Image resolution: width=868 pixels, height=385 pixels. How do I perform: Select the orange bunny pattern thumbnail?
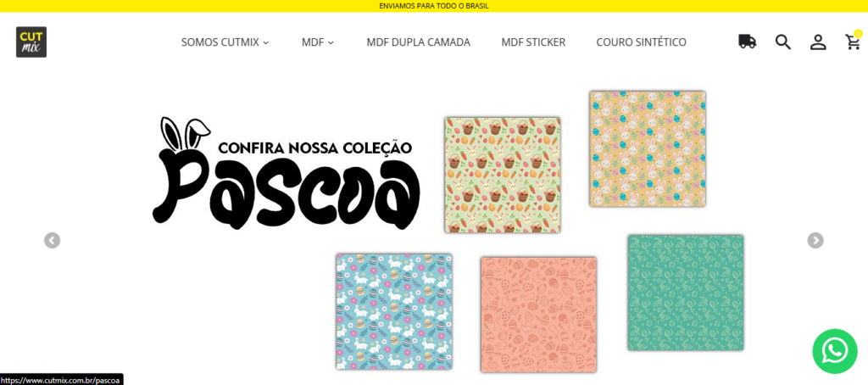pyautogui.click(x=647, y=149)
